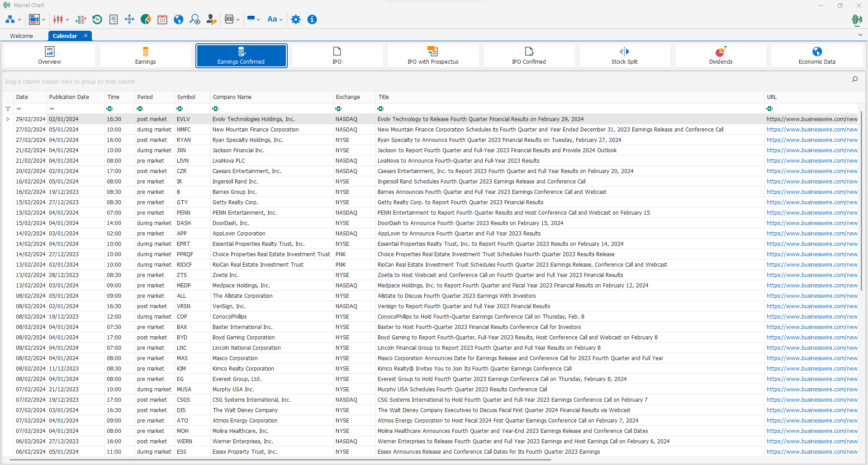
Task: Open the Overview section
Action: 49,56
